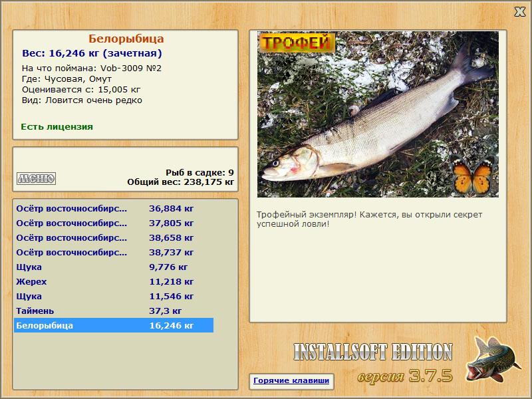Click the Есть лицензия label

57,126
